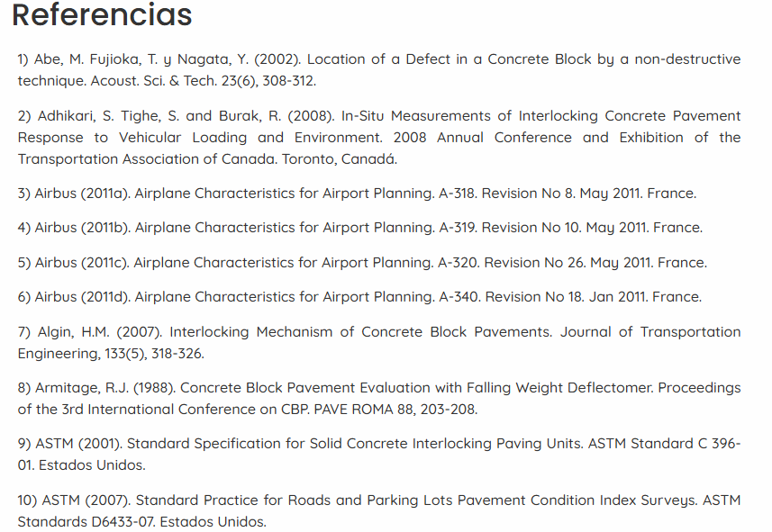The image size is (772, 532).
Task: Click reference 1 by Abe, Fujioka, Nagata
Action: click(x=379, y=70)
